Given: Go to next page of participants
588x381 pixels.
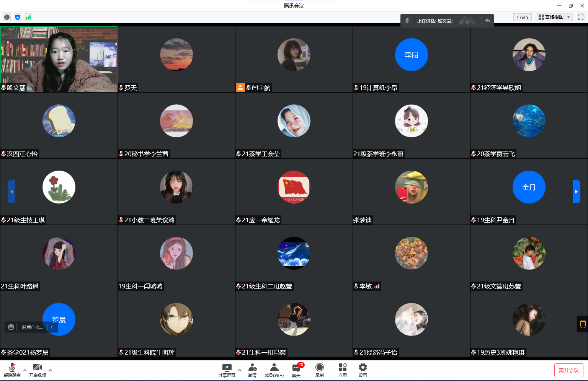Looking at the screenshot, I should (576, 192).
